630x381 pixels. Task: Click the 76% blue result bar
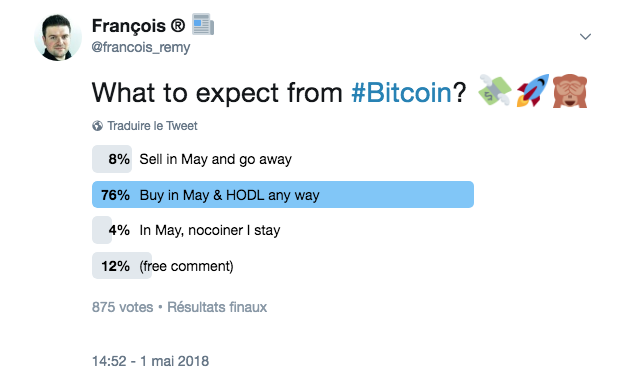[283, 195]
